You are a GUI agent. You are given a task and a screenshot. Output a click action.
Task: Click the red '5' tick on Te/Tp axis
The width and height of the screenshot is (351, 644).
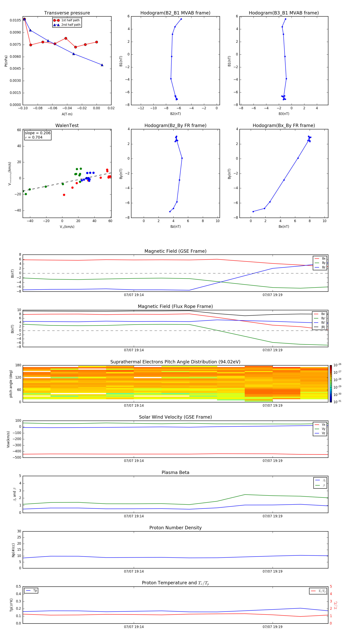point(331,586)
